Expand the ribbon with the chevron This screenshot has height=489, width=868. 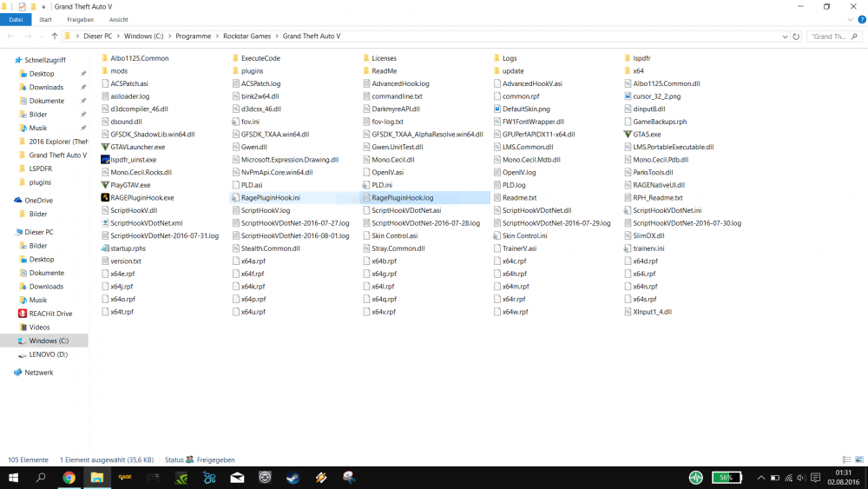click(x=851, y=19)
